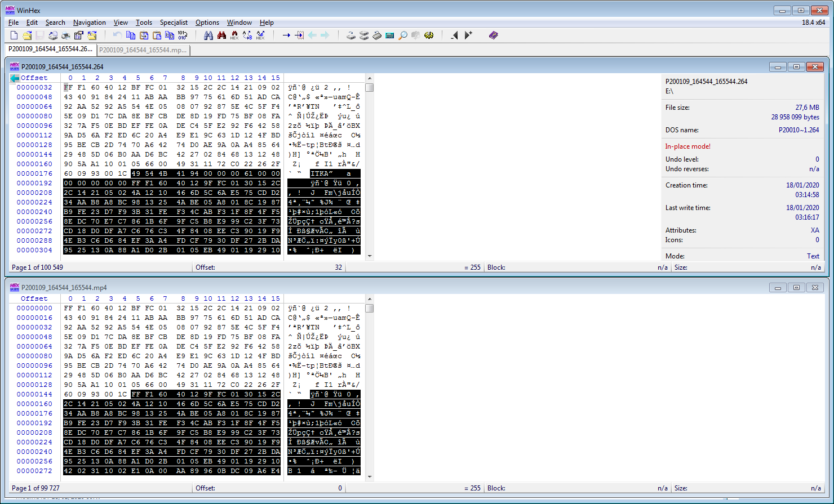The width and height of the screenshot is (834, 504).
Task: Click the next position arrow with plus
Action: (468, 35)
